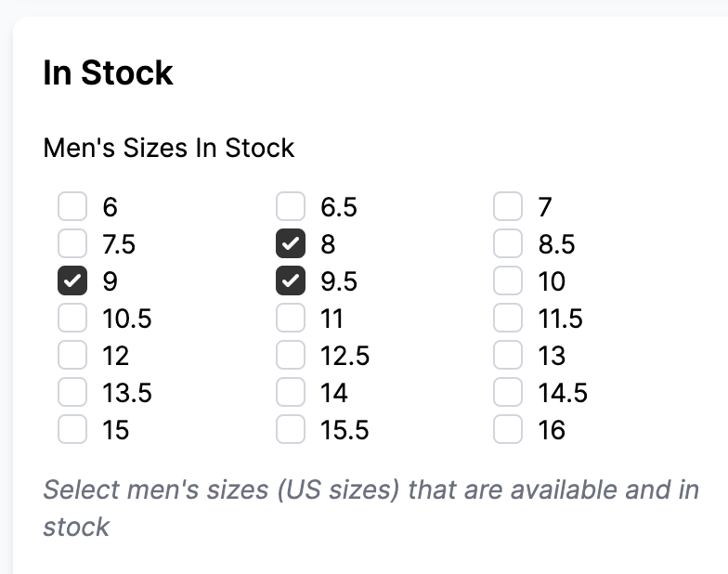Select the size 13.5 checkbox
The image size is (728, 574).
[x=72, y=393]
